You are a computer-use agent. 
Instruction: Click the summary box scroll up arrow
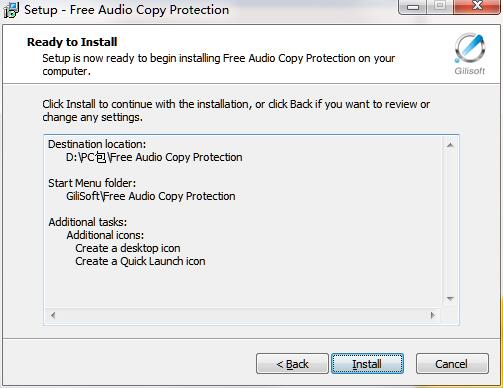pos(450,145)
